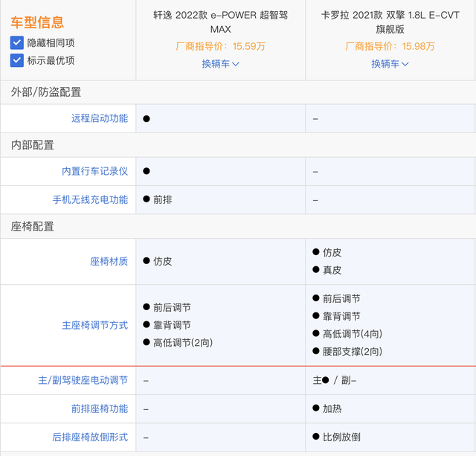Click the 主座椅调节方式 link
The height and width of the screenshot is (456, 476).
(x=94, y=326)
